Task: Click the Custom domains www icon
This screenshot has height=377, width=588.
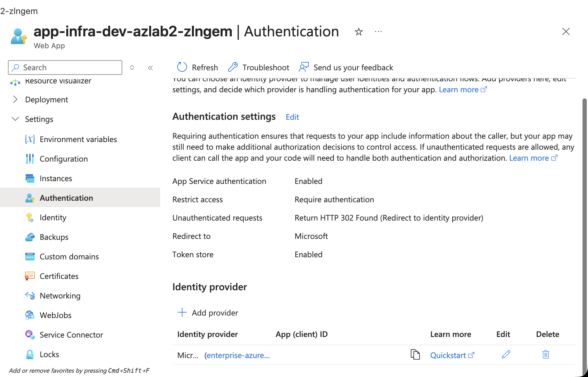Action: [x=30, y=257]
